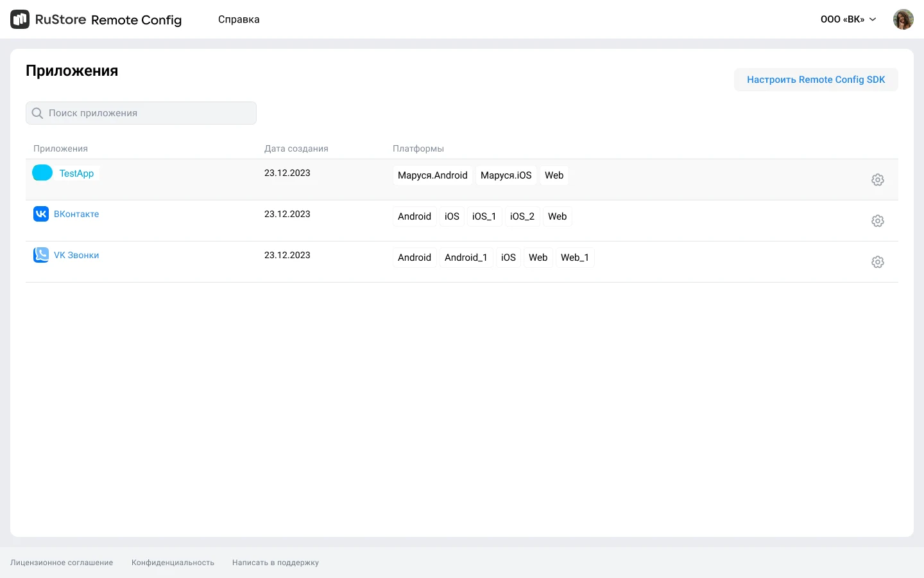The height and width of the screenshot is (578, 924).
Task: Open the VK Звонки application link
Action: click(x=76, y=255)
